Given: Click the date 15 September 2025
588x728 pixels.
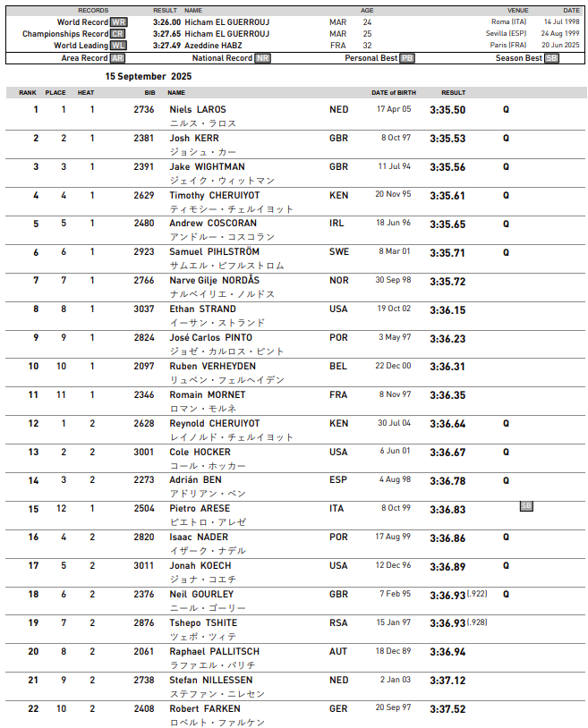Looking at the screenshot, I should 149,77.
